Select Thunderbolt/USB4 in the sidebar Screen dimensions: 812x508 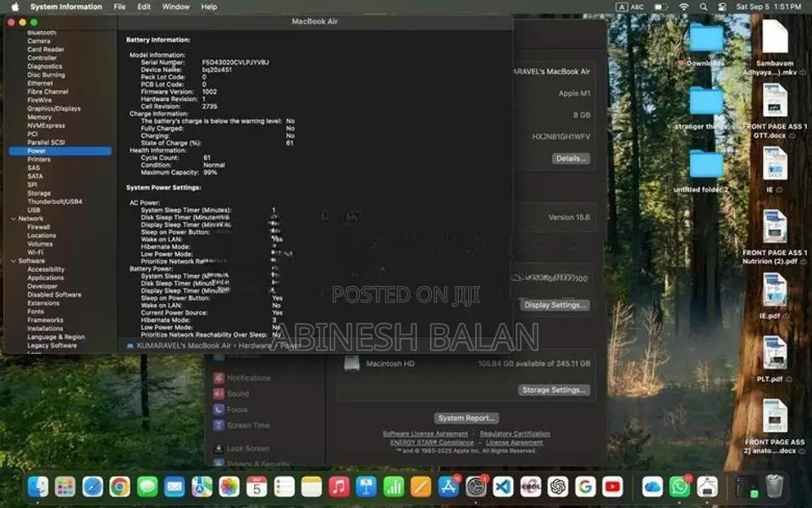click(x=55, y=202)
